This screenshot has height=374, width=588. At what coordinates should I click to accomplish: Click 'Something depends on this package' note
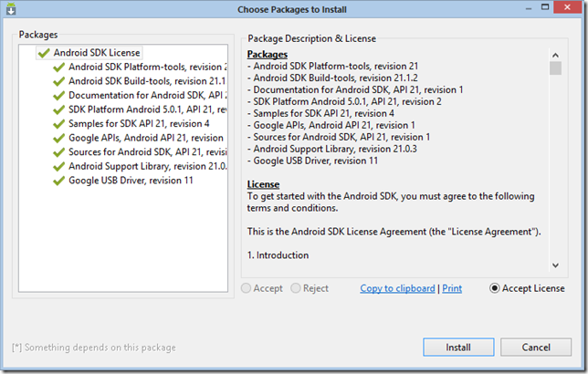[94, 348]
